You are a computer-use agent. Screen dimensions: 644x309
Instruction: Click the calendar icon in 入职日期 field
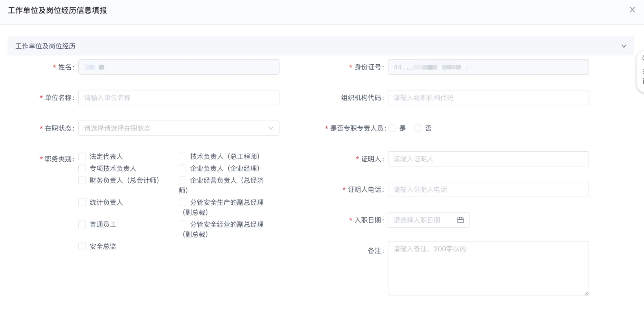click(460, 220)
